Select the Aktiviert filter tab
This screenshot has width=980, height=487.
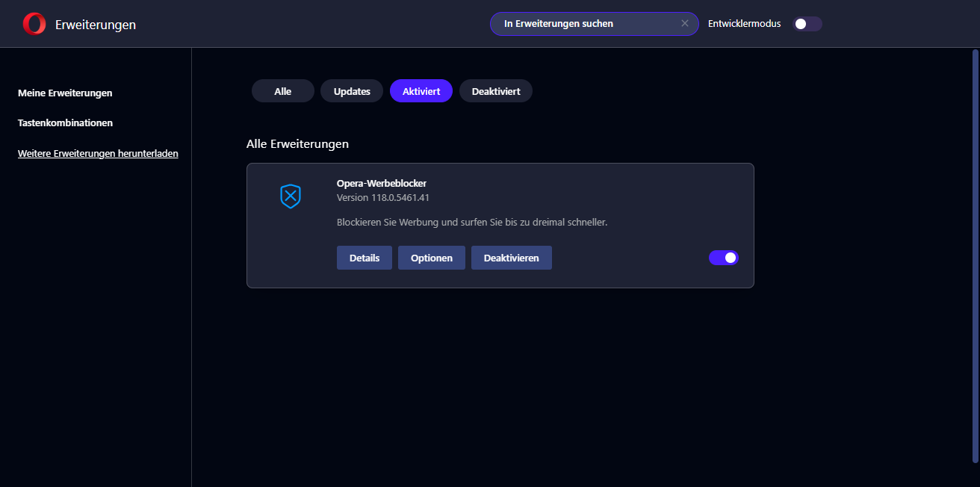tap(421, 91)
